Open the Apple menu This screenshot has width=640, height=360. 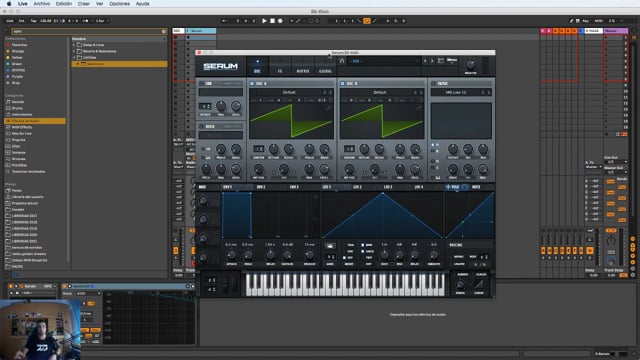pos(9,4)
